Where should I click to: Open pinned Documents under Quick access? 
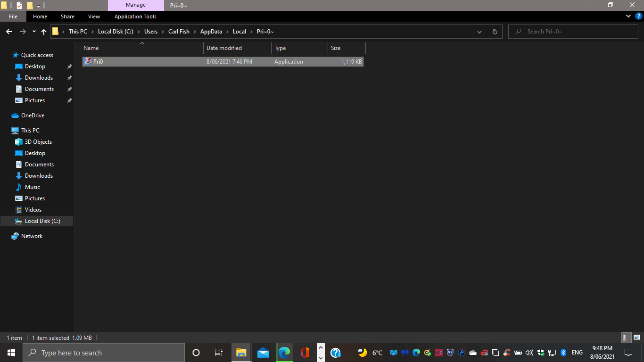[39, 89]
